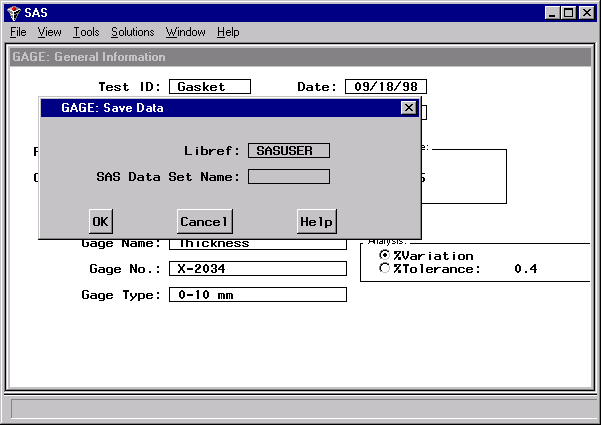Click the Test ID field with Gasket
601x425 pixels.
[210, 87]
